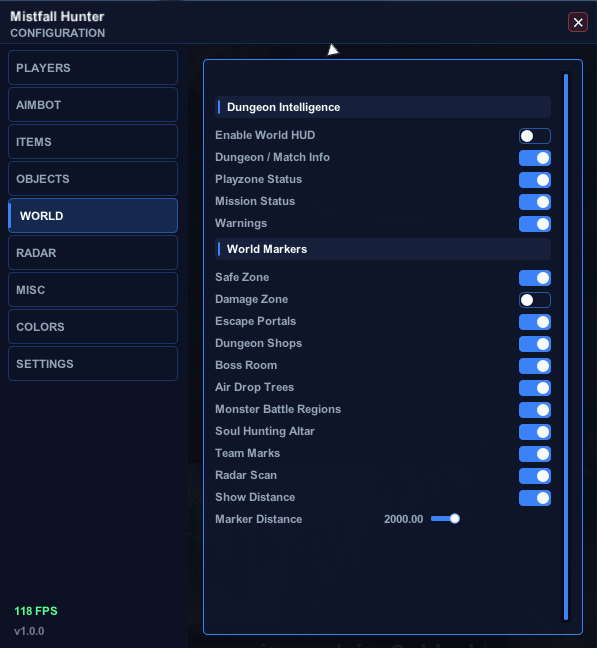Disable Dungeon Shops toggle
The width and height of the screenshot is (597, 648).
pyautogui.click(x=535, y=344)
